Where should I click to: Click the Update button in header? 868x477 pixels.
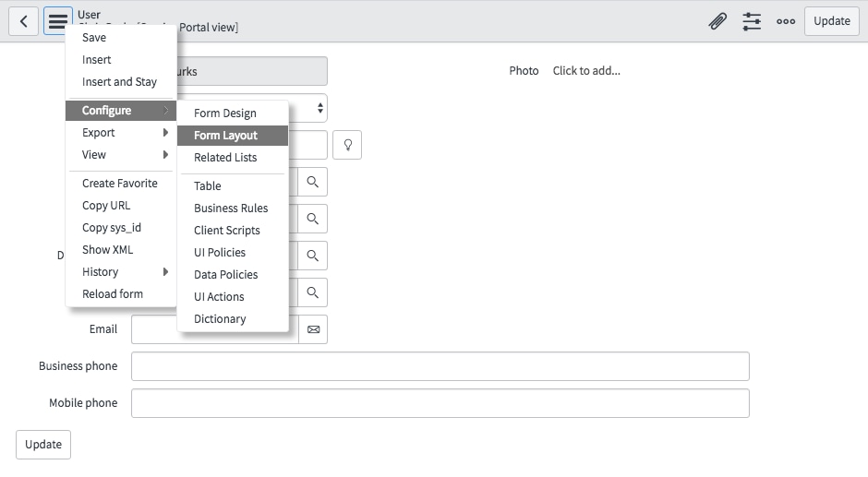point(831,21)
